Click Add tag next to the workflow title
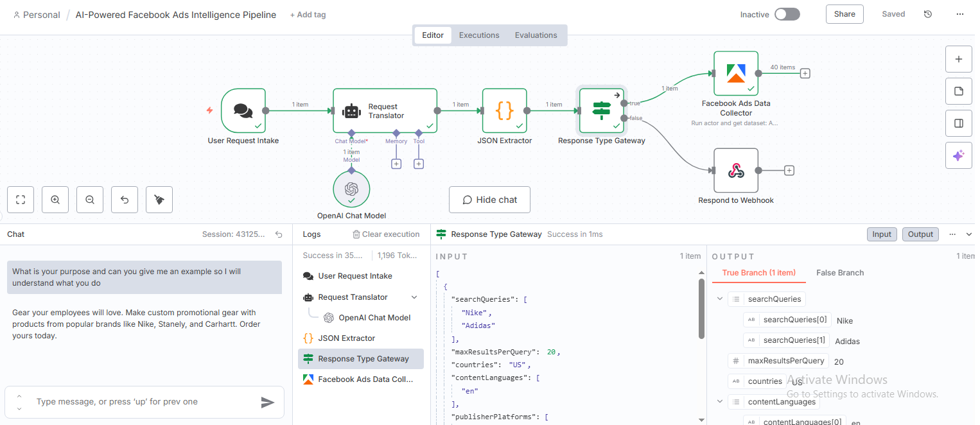980x425 pixels. tap(308, 14)
